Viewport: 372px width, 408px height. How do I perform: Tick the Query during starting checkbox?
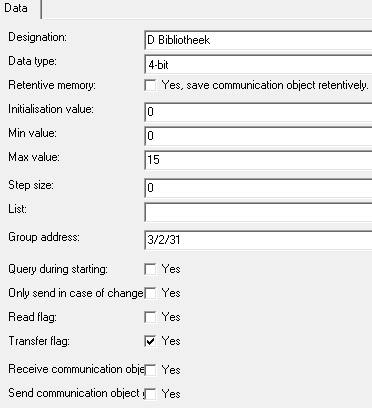coord(150,269)
